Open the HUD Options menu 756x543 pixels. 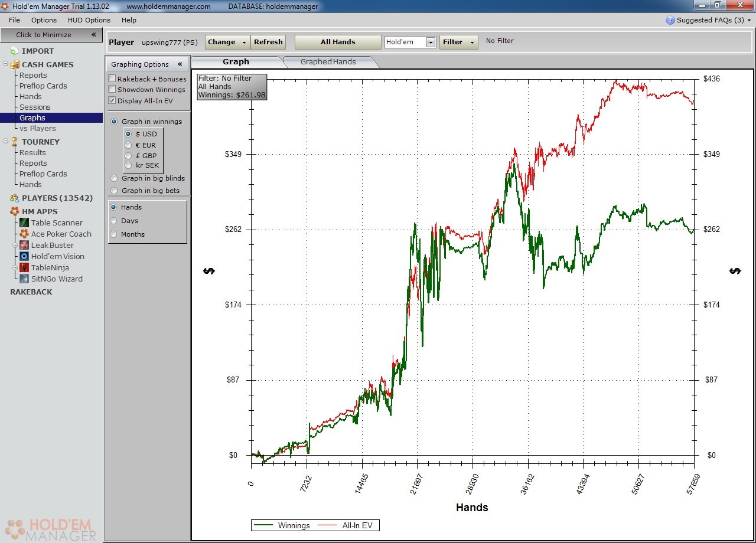89,20
